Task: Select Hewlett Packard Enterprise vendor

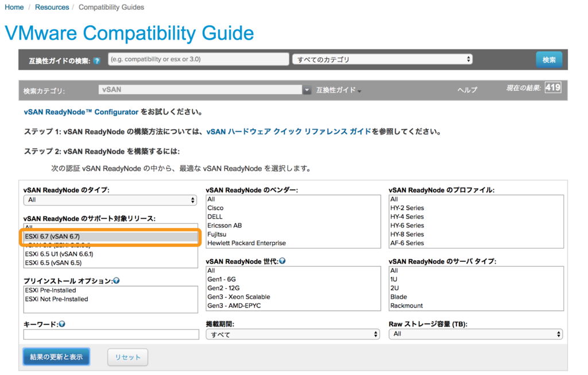Action: pos(293,243)
